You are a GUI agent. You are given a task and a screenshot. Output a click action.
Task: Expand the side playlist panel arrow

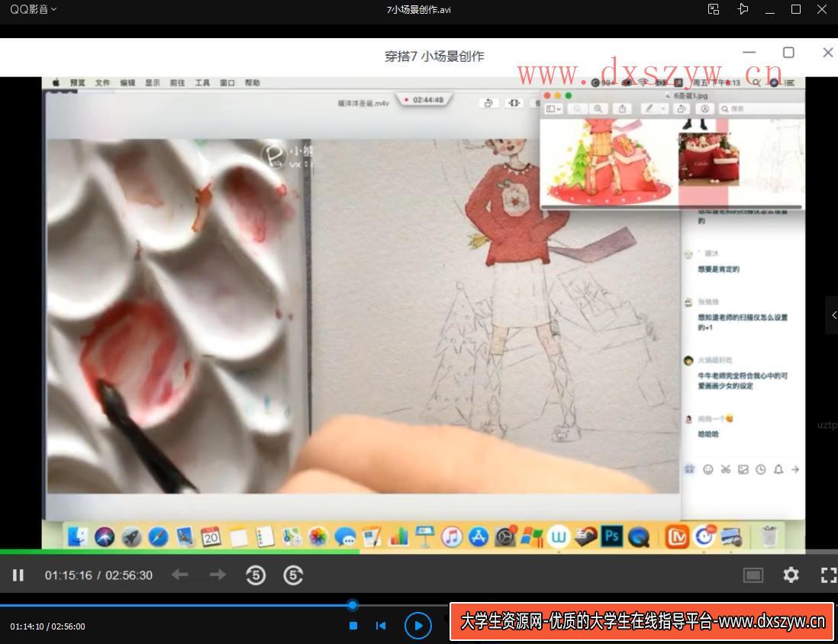click(x=833, y=315)
